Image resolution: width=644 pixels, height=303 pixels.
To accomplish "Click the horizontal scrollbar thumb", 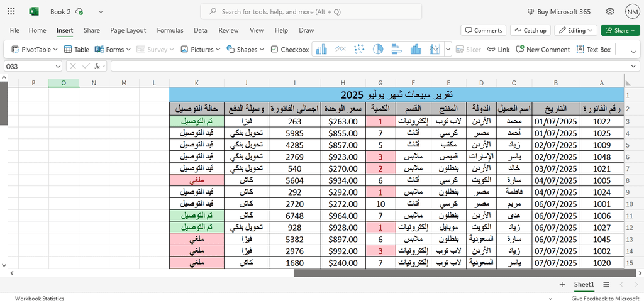I will click(464, 273).
